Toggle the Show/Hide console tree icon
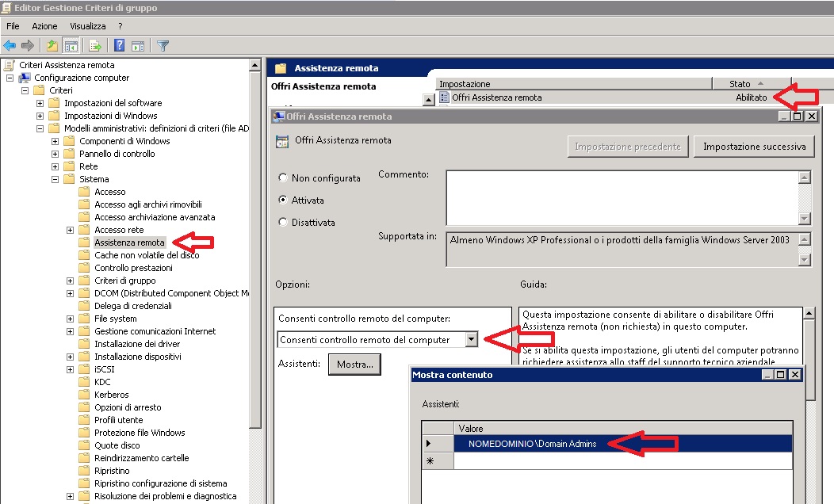The width and height of the screenshot is (834, 504). pos(71,45)
